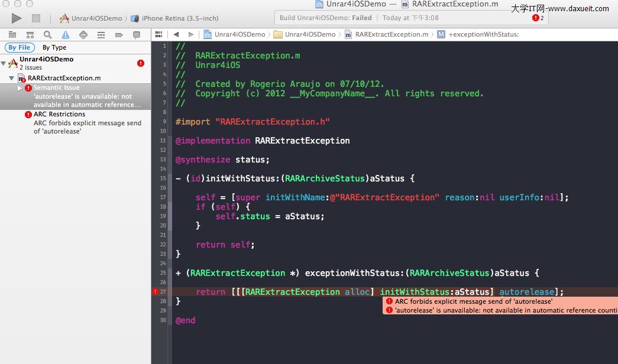This screenshot has height=364, width=618.
Task: Select the Issue navigator warning icon
Action: pyautogui.click(x=65, y=35)
